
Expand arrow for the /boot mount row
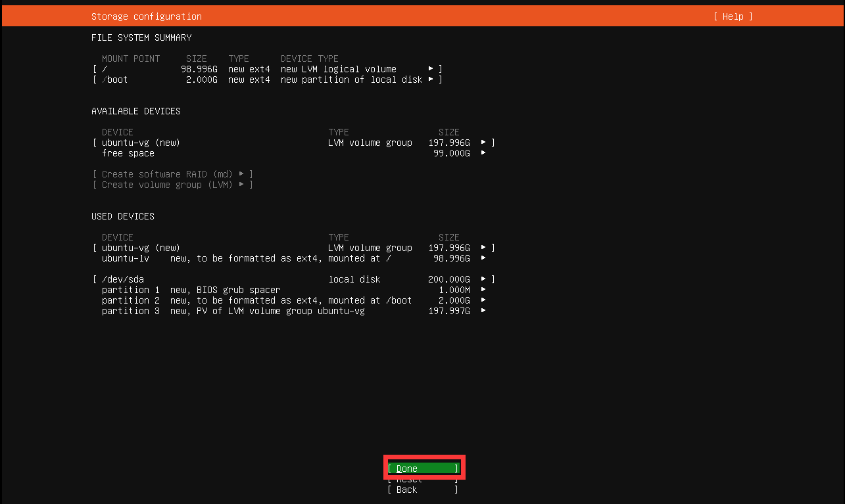[431, 80]
